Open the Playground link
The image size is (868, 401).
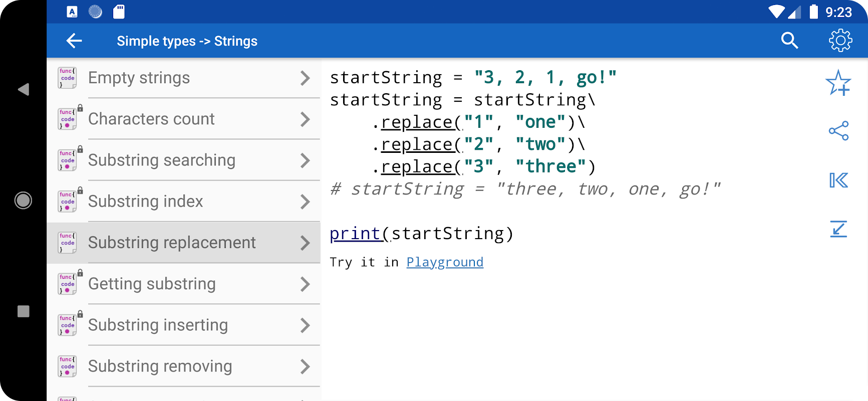[x=444, y=262]
